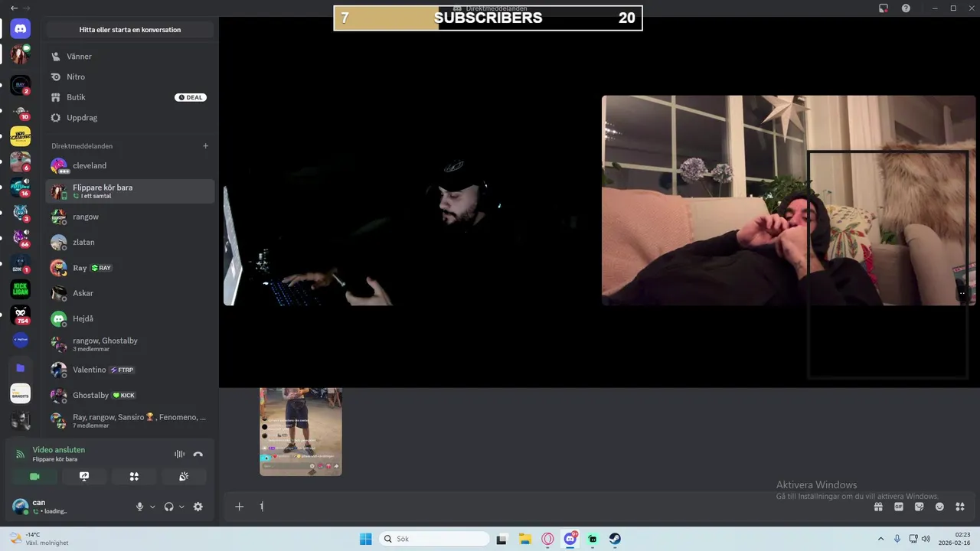Toggle noise suppression waveform icon
Screen dimensions: 980x551
[x=179, y=454]
